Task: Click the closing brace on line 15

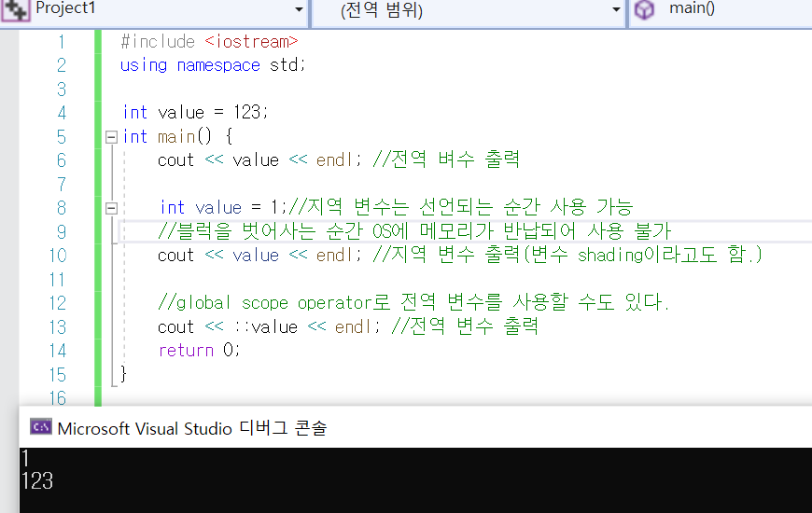Action: point(123,373)
